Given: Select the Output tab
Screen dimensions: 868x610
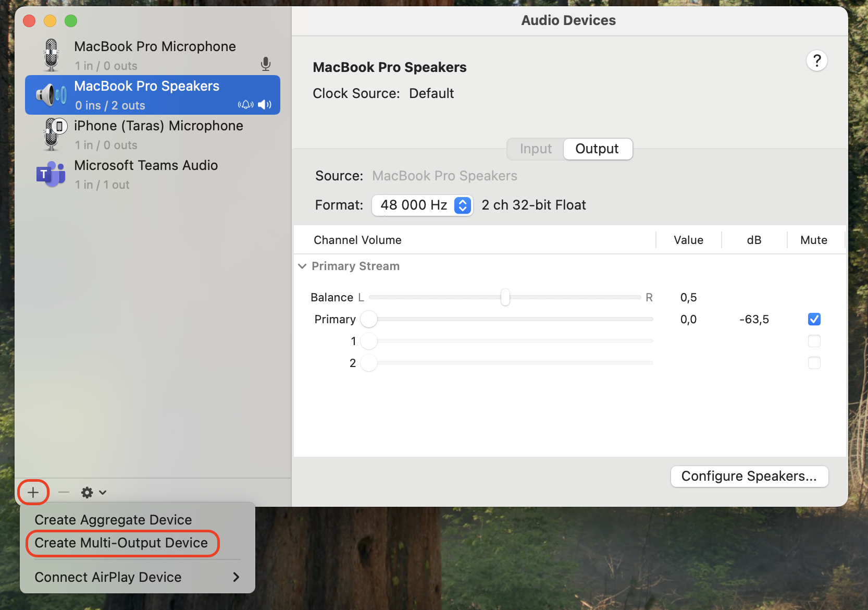Looking at the screenshot, I should point(598,149).
